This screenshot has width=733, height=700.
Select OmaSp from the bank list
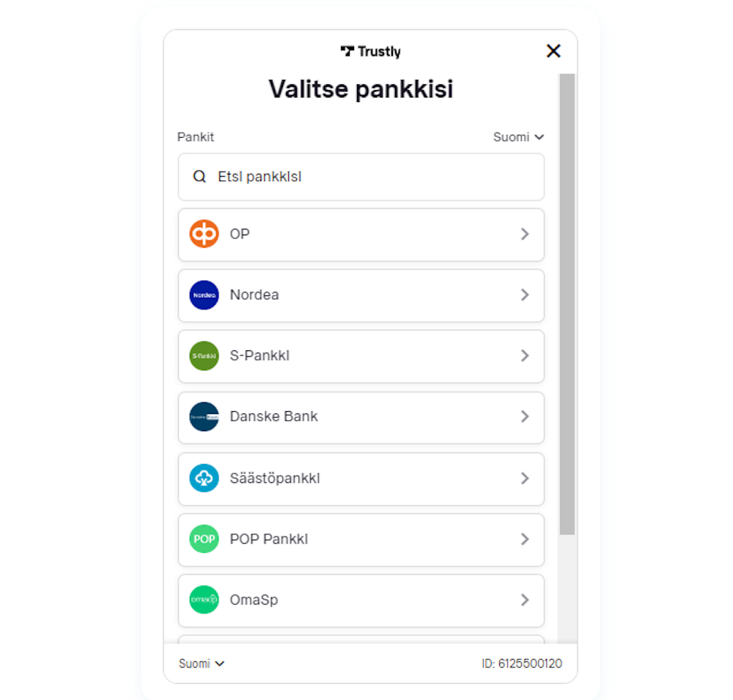click(361, 600)
